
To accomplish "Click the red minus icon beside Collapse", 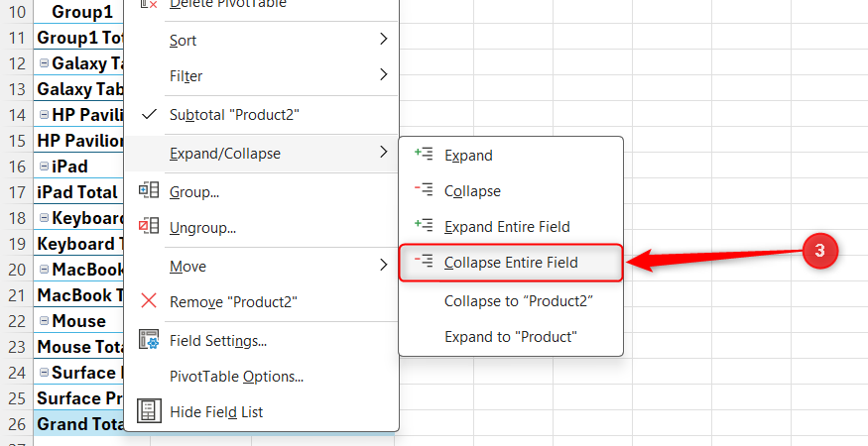I will pos(424,190).
